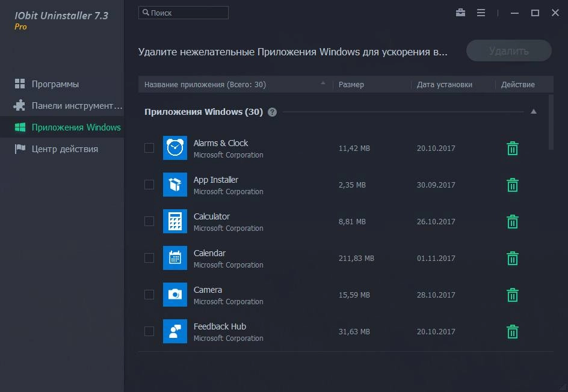Image resolution: width=568 pixels, height=392 pixels.
Task: Sort by the Размер column header
Action: [x=372, y=84]
